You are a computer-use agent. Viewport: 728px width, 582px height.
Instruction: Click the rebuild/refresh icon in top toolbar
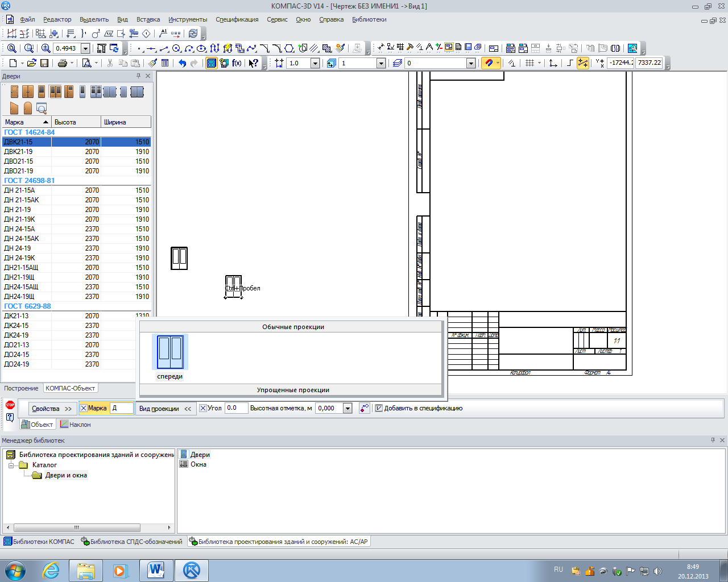(x=193, y=34)
